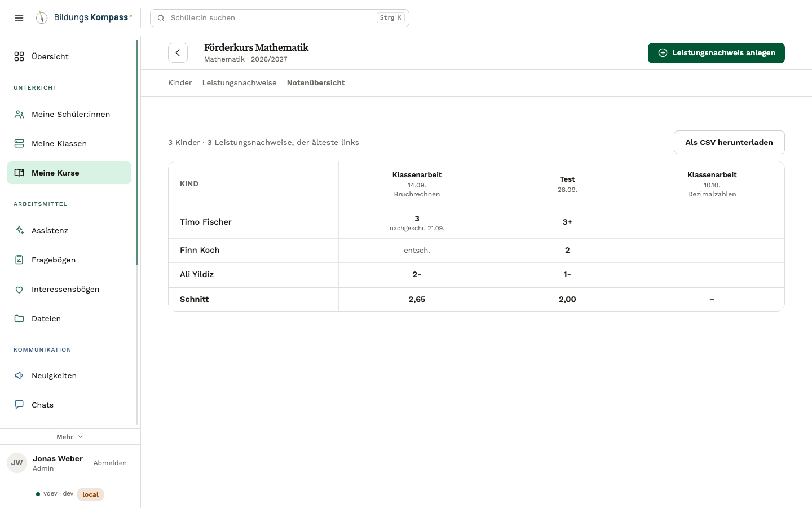Screen dimensions: 812x508
Task: Click the Klassenarbeit Dezimalzahlen column header
Action: pyautogui.click(x=712, y=184)
